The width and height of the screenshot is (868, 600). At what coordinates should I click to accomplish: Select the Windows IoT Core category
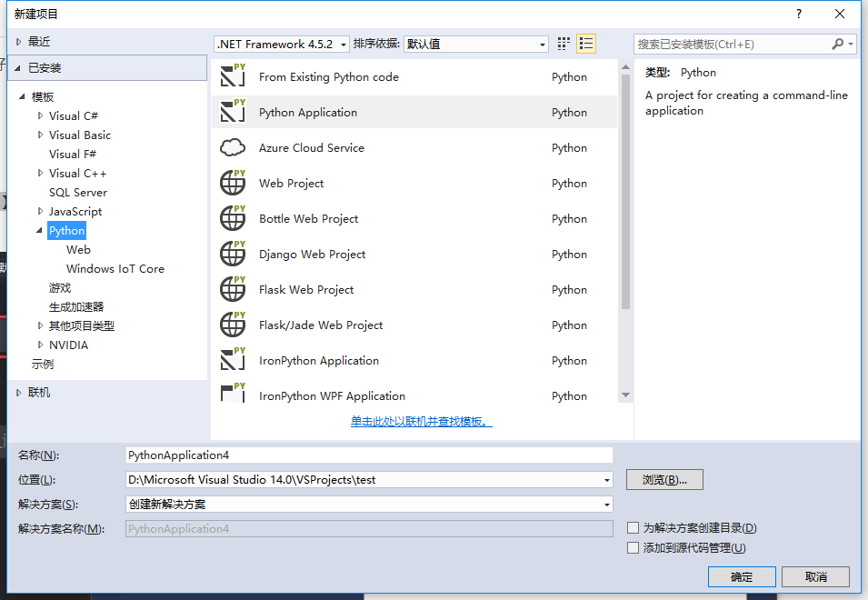[x=115, y=269]
